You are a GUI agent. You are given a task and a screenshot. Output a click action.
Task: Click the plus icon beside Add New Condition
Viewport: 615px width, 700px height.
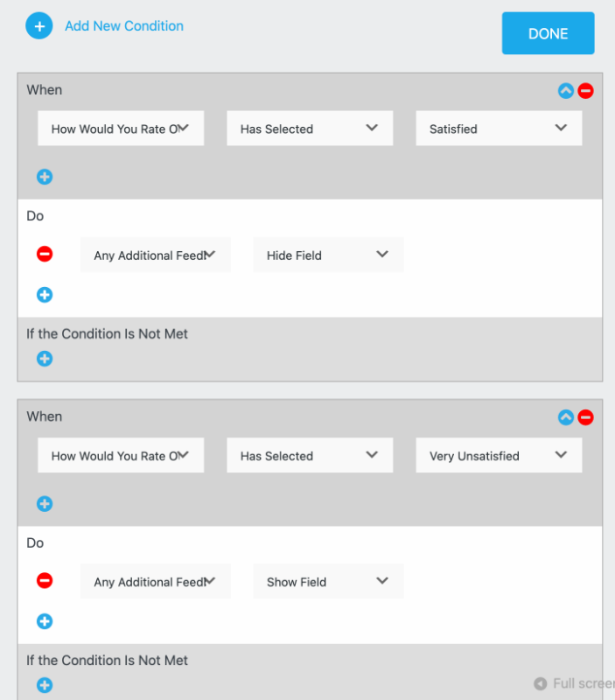tap(38, 25)
